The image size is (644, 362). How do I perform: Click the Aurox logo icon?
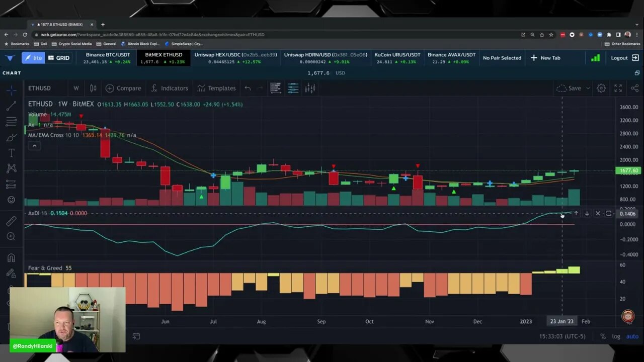(10, 58)
